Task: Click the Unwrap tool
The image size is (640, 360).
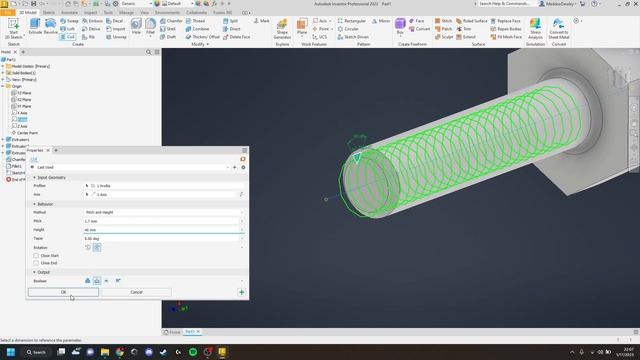Action: coord(116,37)
